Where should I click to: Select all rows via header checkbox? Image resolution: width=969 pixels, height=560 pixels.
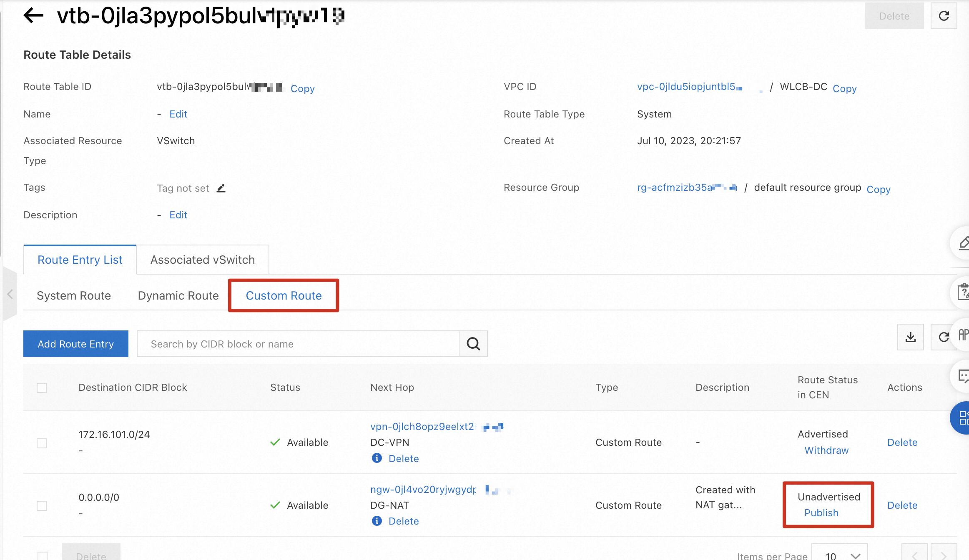click(x=42, y=387)
